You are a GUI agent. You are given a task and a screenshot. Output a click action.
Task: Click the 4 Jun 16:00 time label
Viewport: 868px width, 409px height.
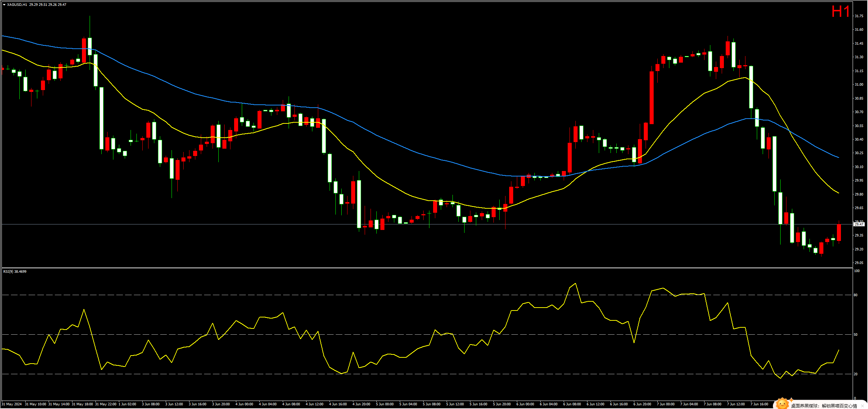(x=338, y=404)
